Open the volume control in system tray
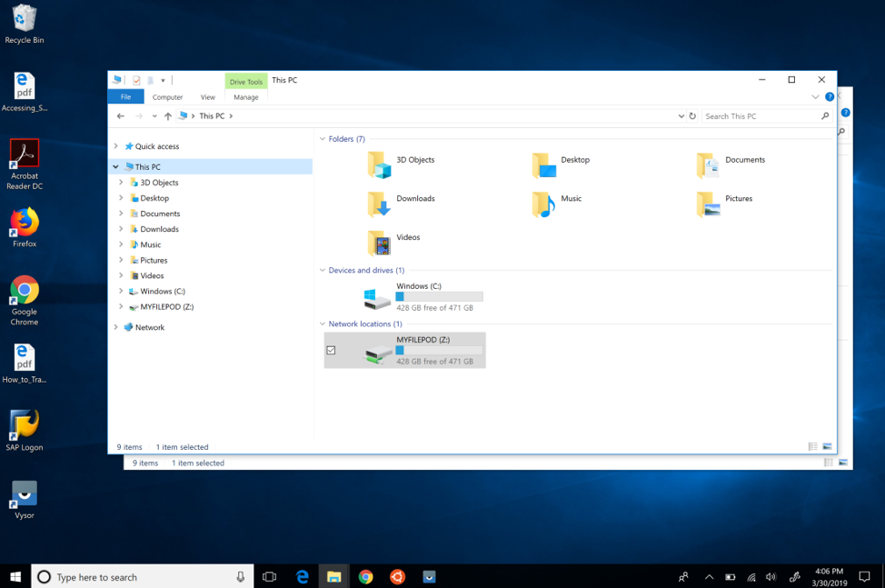This screenshot has height=588, width=885. 771,577
